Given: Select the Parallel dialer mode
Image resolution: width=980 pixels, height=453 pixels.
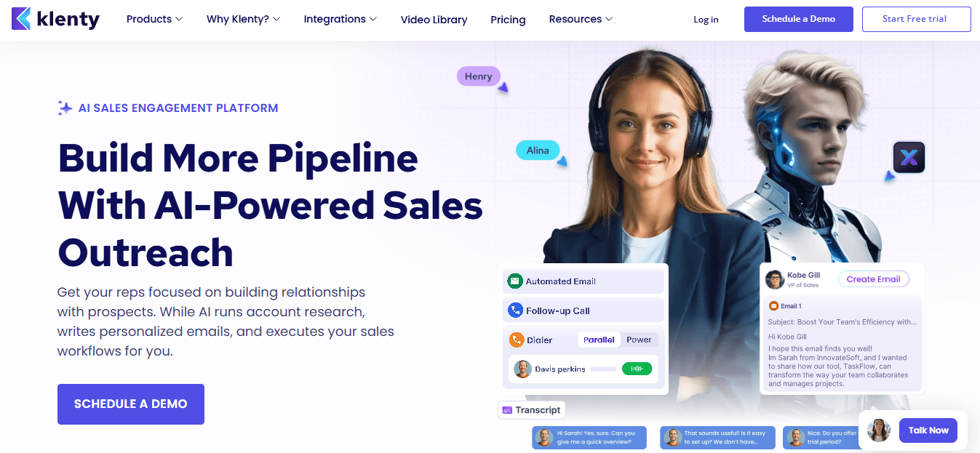Looking at the screenshot, I should click(x=599, y=340).
